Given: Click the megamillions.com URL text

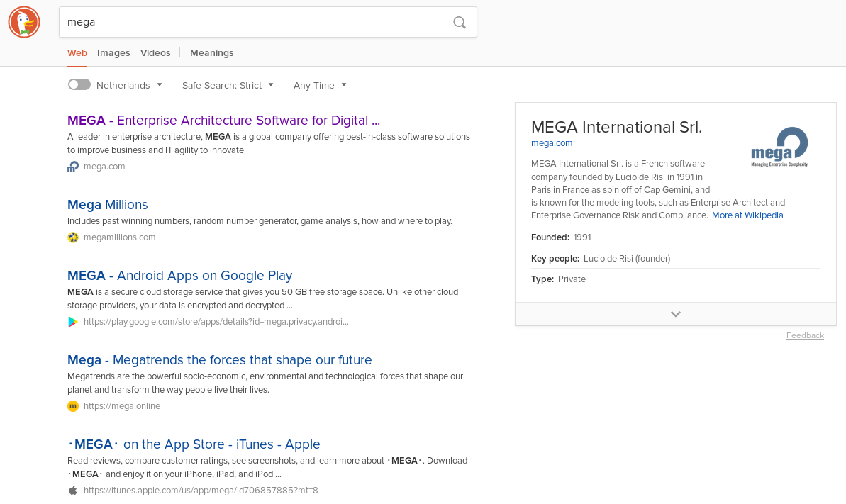Looking at the screenshot, I should tap(119, 237).
